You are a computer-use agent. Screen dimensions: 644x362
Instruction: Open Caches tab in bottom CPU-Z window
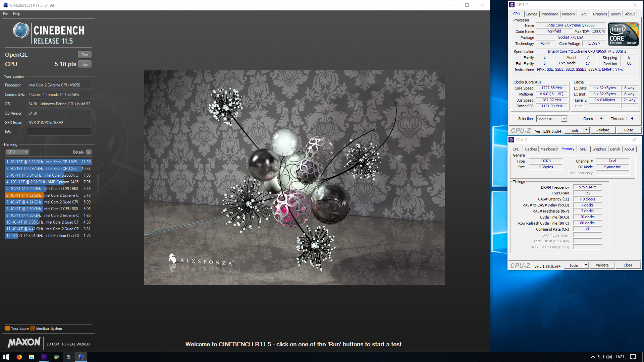click(x=531, y=149)
